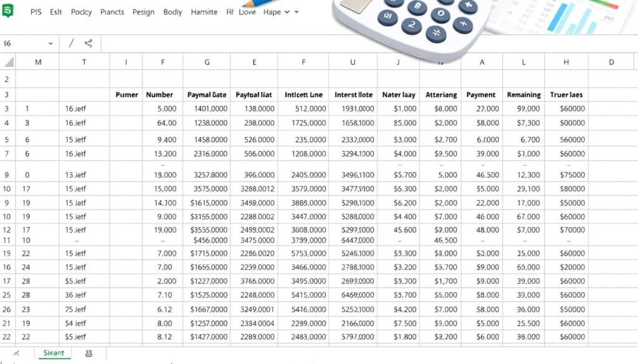The height and width of the screenshot is (364, 638).
Task: Open the name box dropdown arrow
Action: (x=50, y=44)
